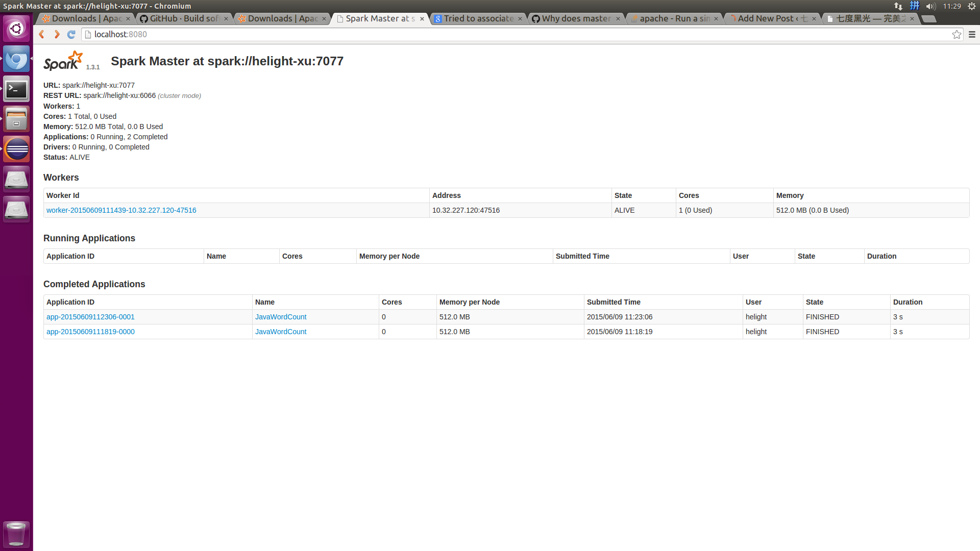Open system settings gear menu
980x551 pixels.
pos(972,6)
